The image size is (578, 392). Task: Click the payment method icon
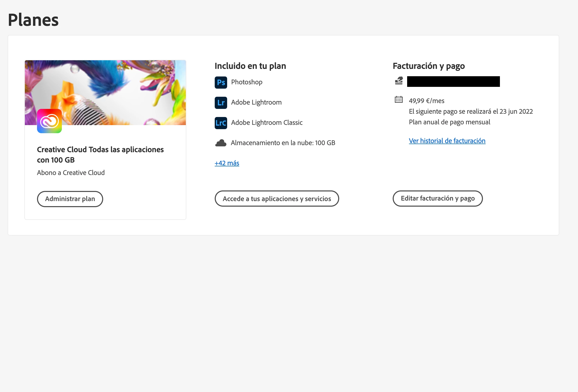pos(399,81)
